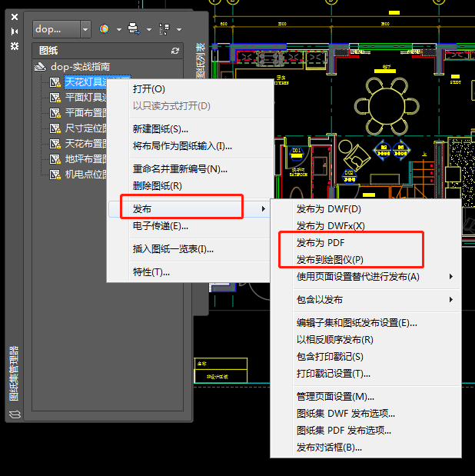Click the locked sheet icon beside 平面灯具
Image resolution: width=475 pixels, height=476 pixels.
click(x=55, y=98)
